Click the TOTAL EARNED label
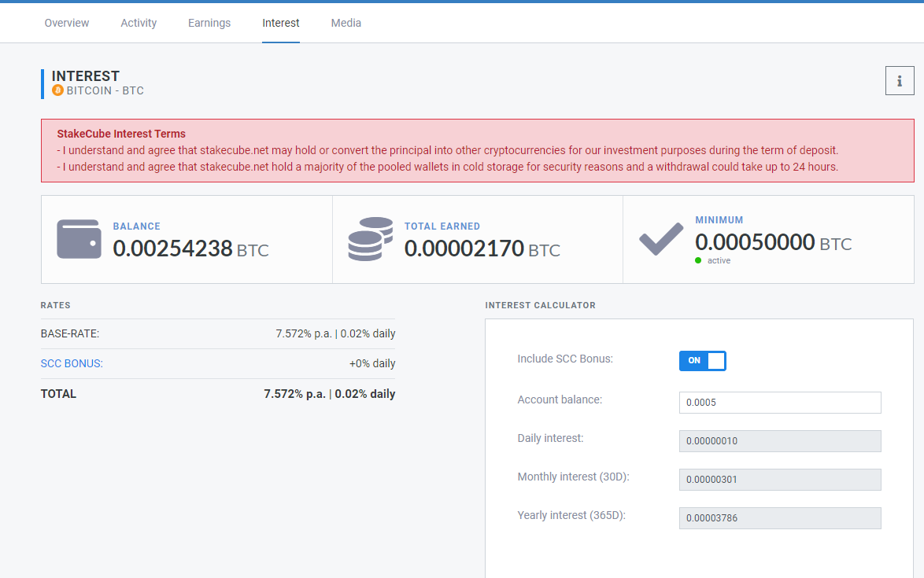 click(442, 226)
